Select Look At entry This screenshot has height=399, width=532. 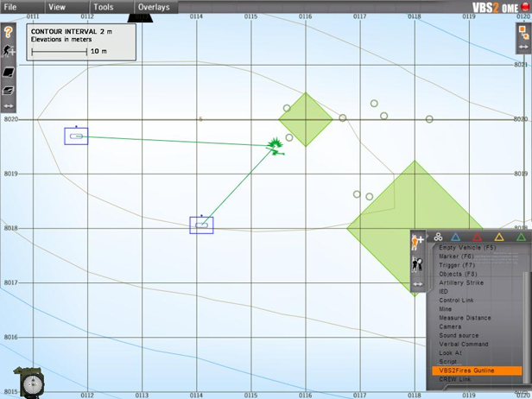[x=450, y=353]
